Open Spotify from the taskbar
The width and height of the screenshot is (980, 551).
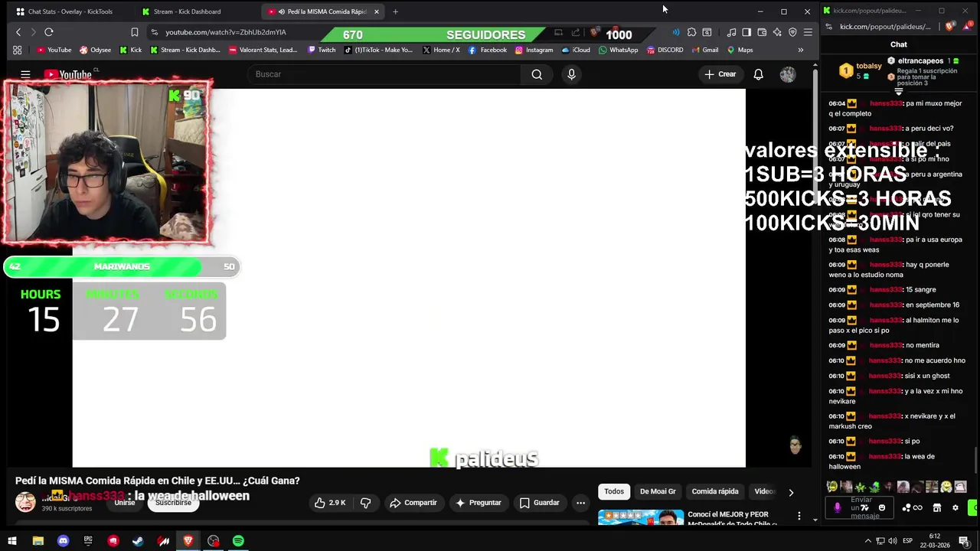(x=238, y=541)
